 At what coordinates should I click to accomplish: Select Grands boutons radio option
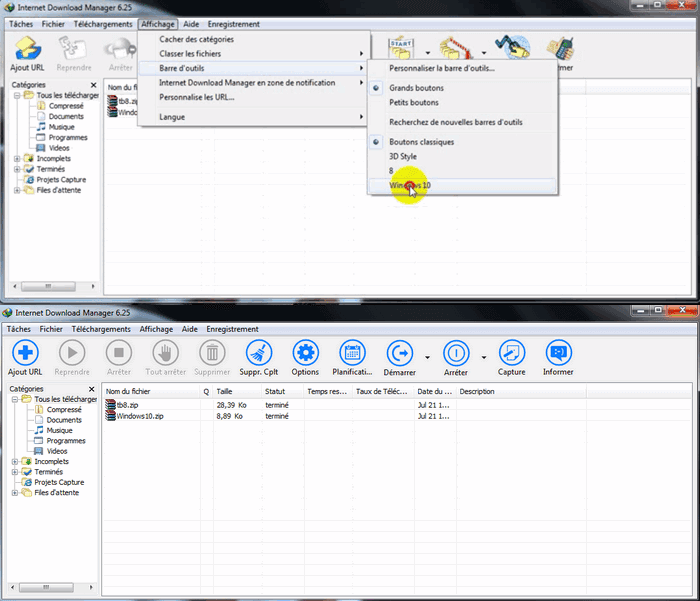click(416, 88)
